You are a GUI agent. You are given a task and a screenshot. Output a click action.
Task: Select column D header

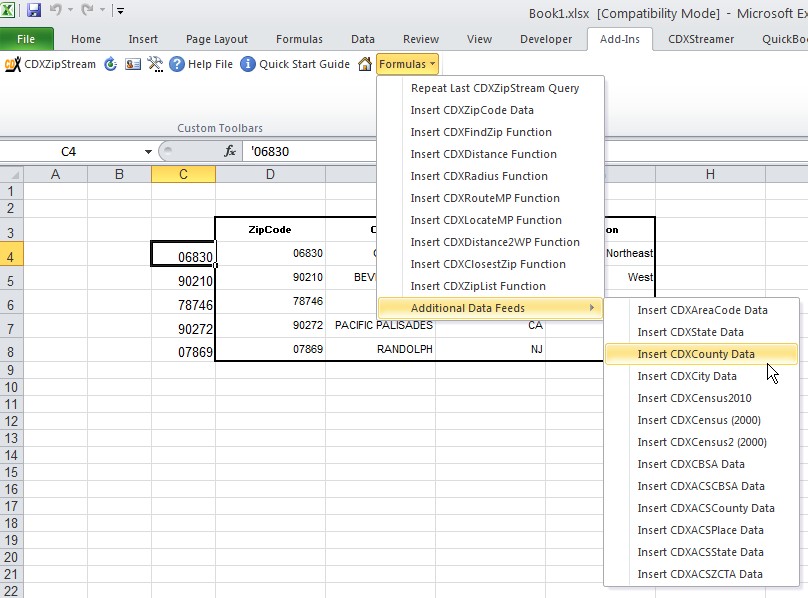[271, 174]
